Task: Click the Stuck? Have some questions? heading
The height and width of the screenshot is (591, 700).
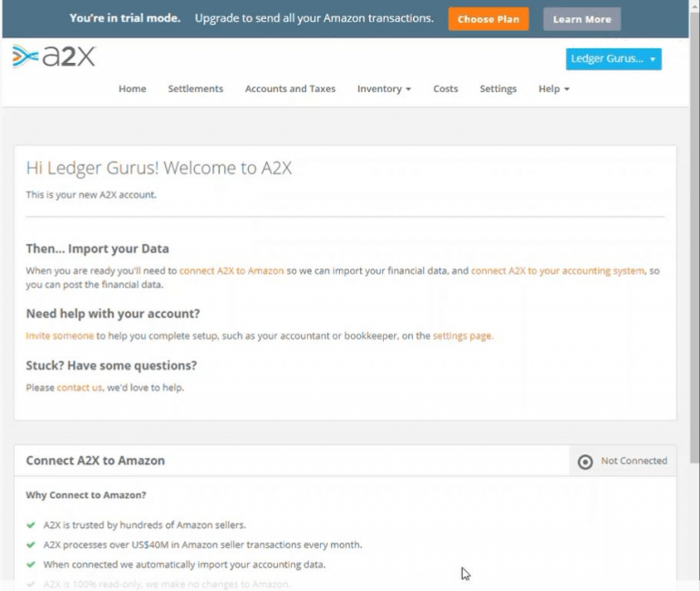Action: pos(111,366)
